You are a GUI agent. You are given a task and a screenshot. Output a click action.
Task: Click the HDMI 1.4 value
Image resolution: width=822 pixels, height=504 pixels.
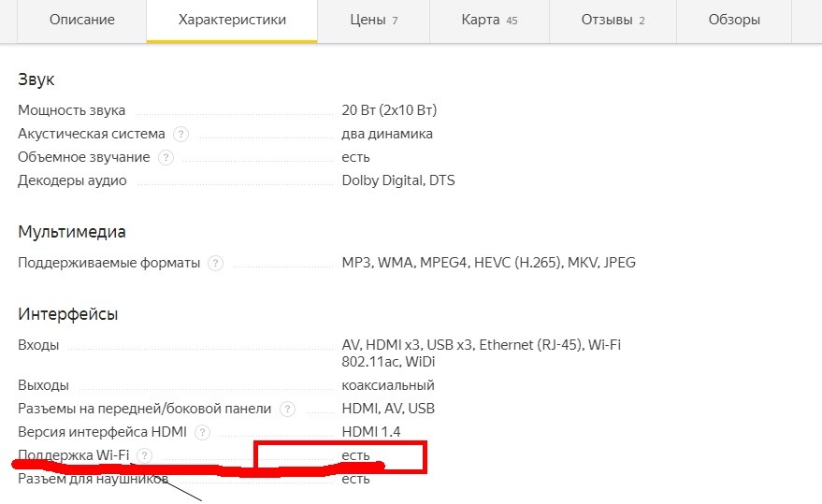coord(370,432)
